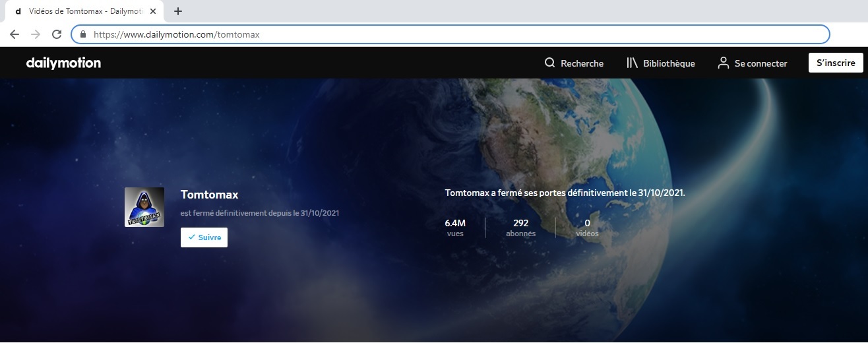Click the Tomtomax channel name

click(209, 195)
